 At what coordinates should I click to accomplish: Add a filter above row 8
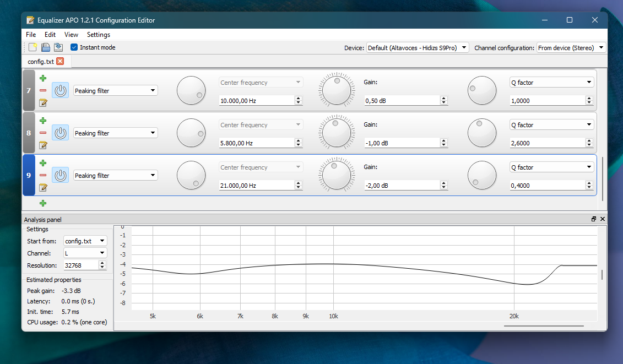(43, 121)
